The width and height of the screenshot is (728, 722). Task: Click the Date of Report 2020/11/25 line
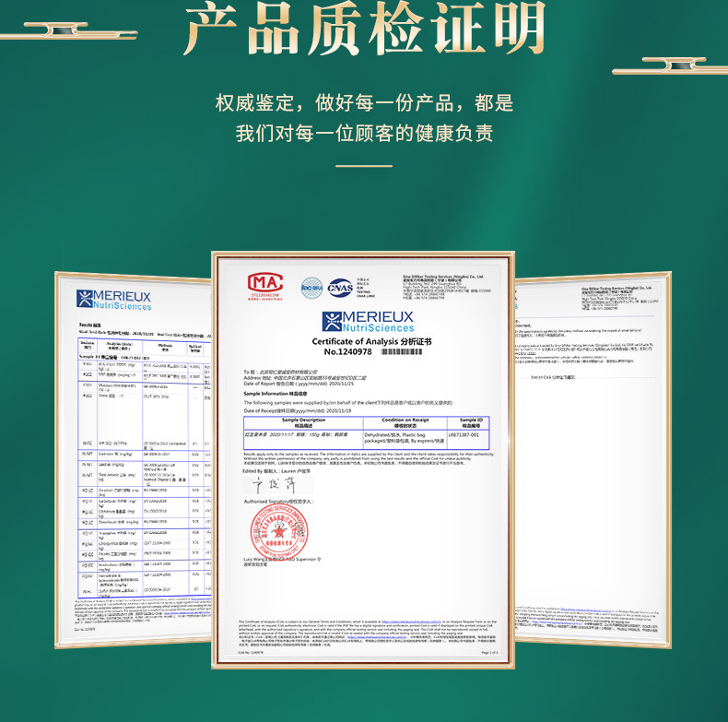[299, 384]
